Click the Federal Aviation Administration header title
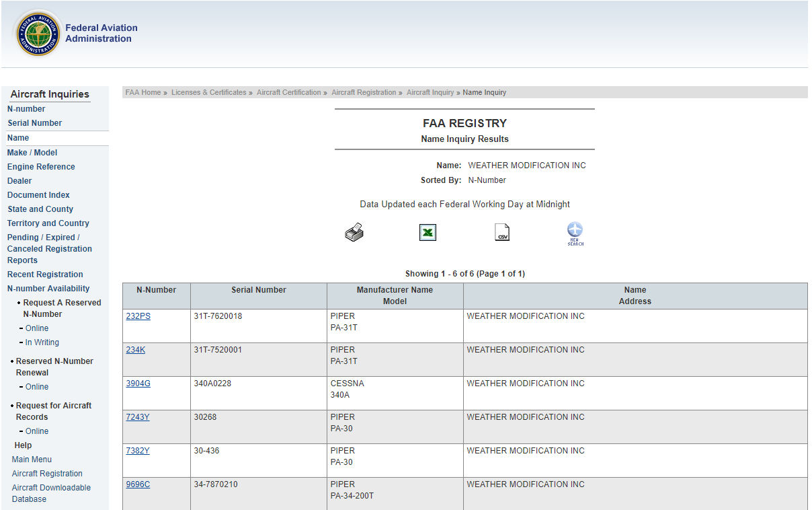 [x=101, y=33]
